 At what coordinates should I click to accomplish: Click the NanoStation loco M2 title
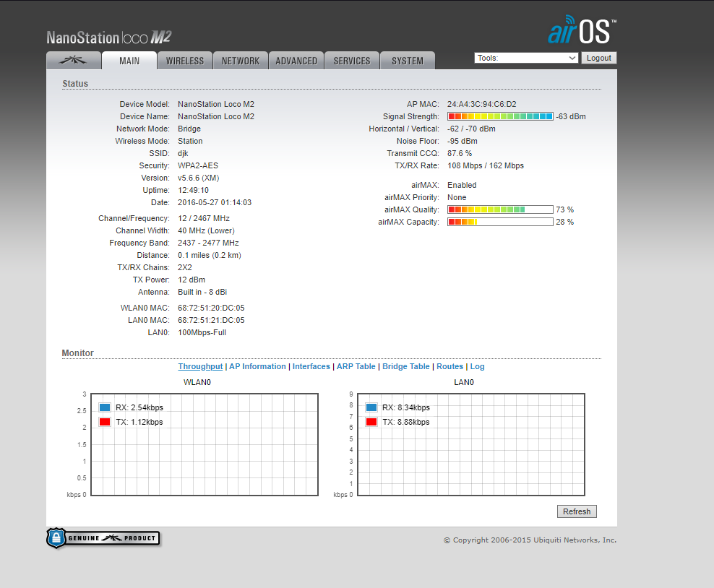point(109,38)
